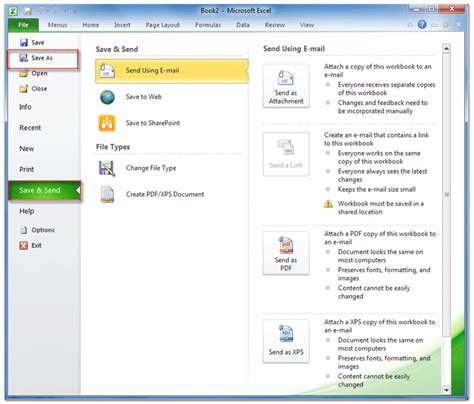Click the Send a Link button
Screen dimensions: 474x404
pos(286,154)
